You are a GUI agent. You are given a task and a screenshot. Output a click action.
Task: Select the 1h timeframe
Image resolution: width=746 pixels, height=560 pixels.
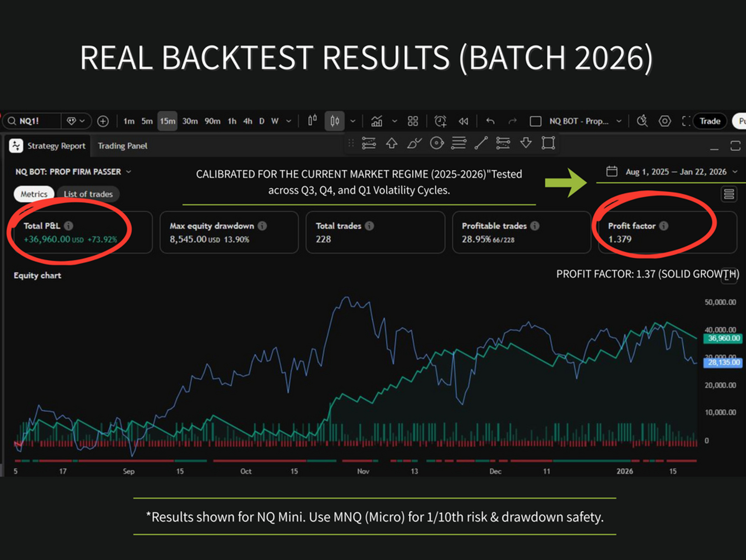click(232, 121)
